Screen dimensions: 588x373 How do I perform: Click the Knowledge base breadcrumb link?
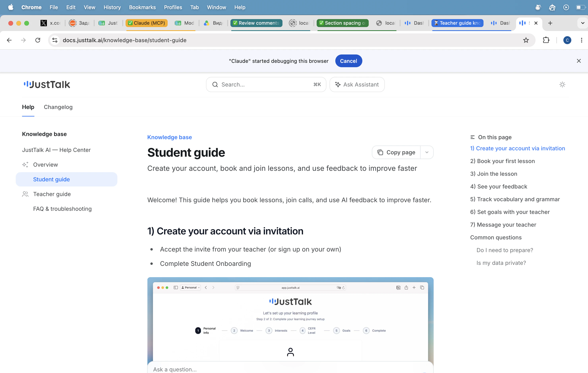(x=169, y=137)
